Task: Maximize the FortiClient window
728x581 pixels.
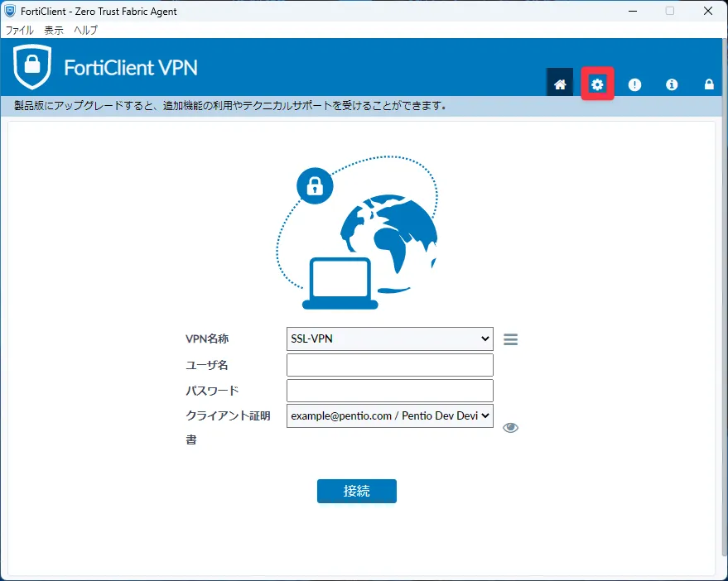Action: pos(669,12)
